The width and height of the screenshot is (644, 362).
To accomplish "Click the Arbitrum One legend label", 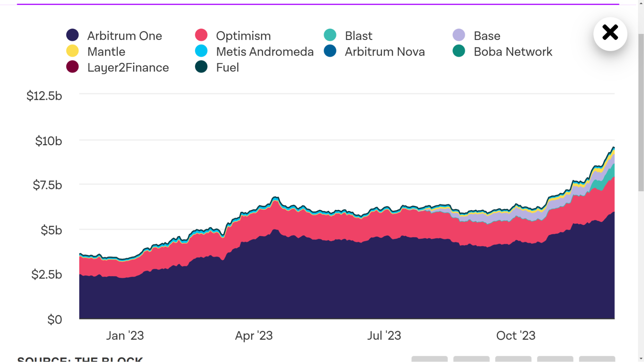I will [x=124, y=36].
